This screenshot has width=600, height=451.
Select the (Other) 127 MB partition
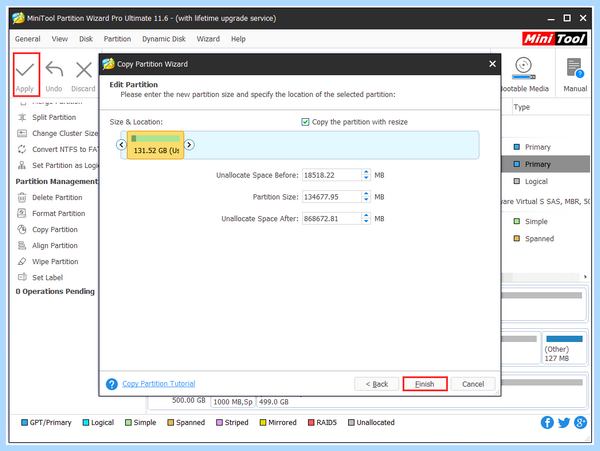(564, 348)
